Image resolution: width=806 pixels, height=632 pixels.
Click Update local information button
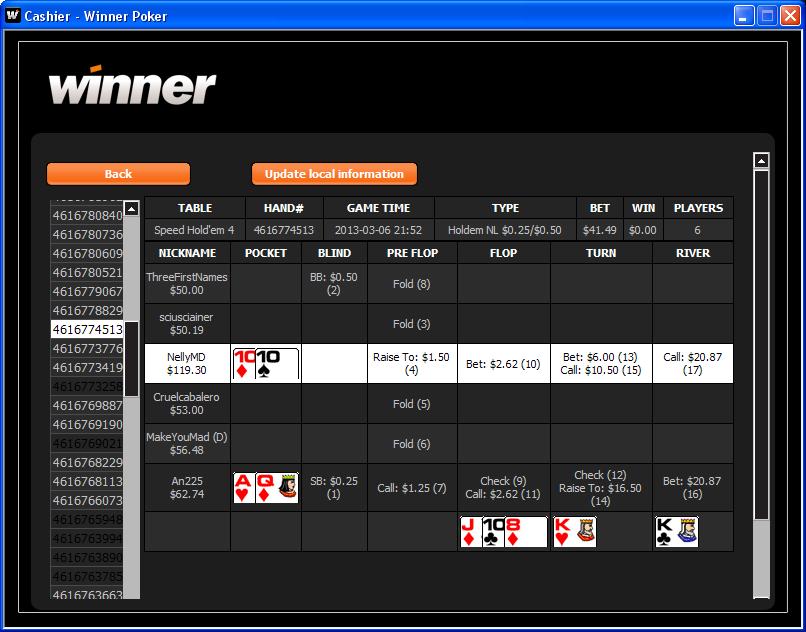334,174
